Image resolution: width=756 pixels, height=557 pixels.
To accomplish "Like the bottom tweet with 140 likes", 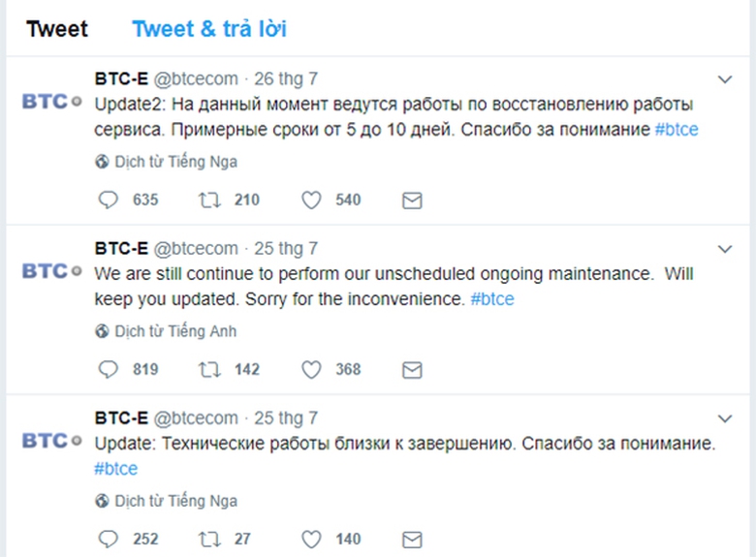I will click(x=311, y=539).
